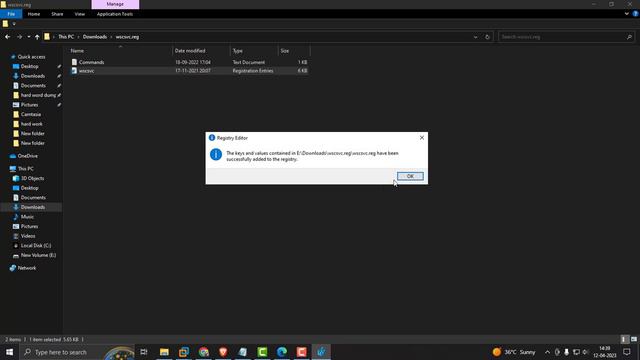This screenshot has height=360, width=640.
Task: Open pinned Pictures under Quick access
Action: click(29, 105)
